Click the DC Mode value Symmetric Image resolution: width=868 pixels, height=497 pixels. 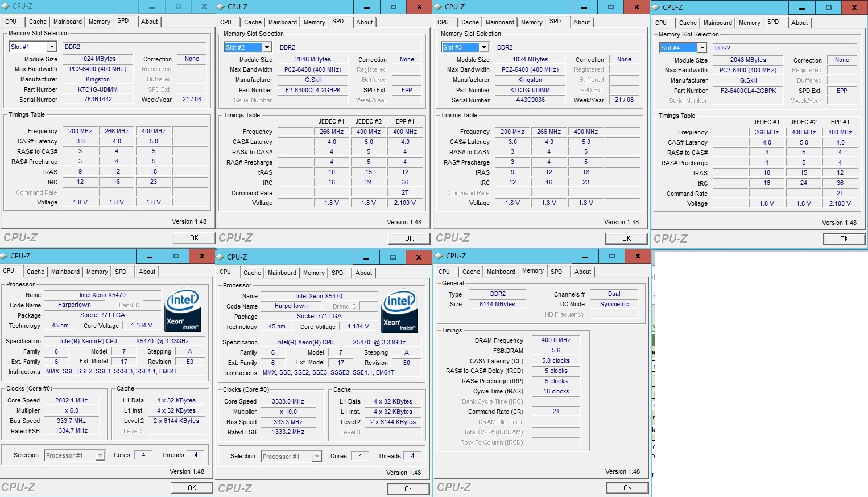pyautogui.click(x=614, y=305)
